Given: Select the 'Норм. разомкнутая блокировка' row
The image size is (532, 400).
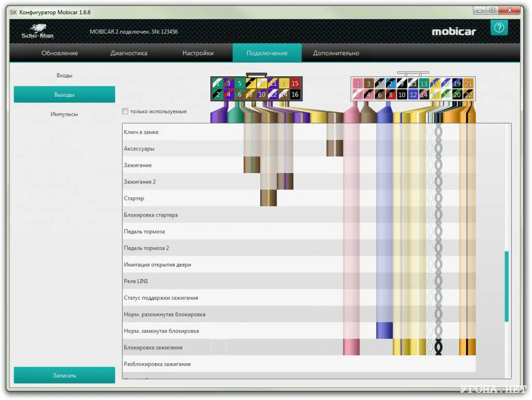Looking at the screenshot, I should (x=299, y=314).
